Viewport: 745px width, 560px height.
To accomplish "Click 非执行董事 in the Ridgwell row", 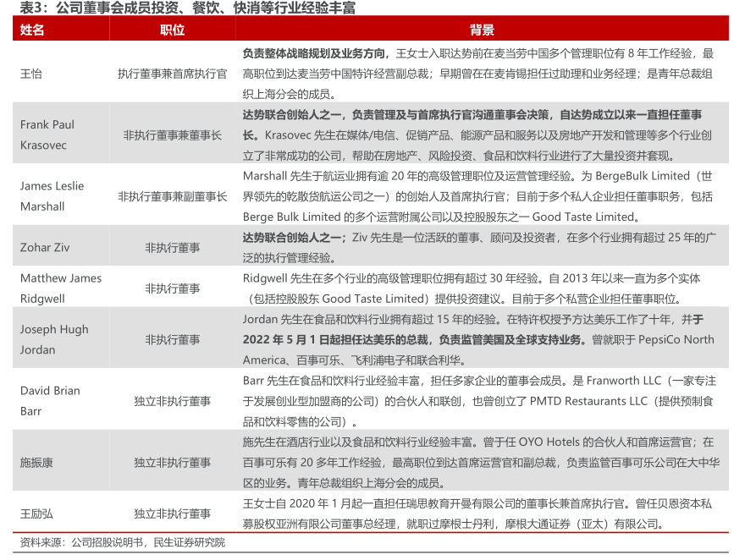I will click(x=172, y=288).
